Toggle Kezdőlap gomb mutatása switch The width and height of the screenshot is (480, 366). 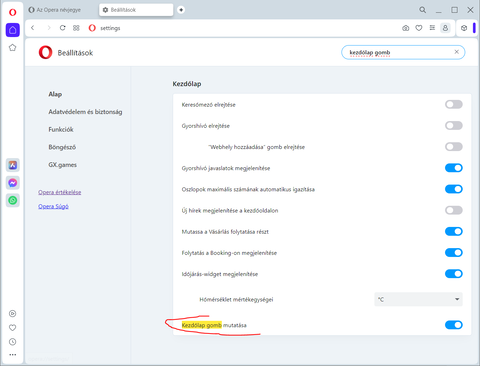click(454, 325)
